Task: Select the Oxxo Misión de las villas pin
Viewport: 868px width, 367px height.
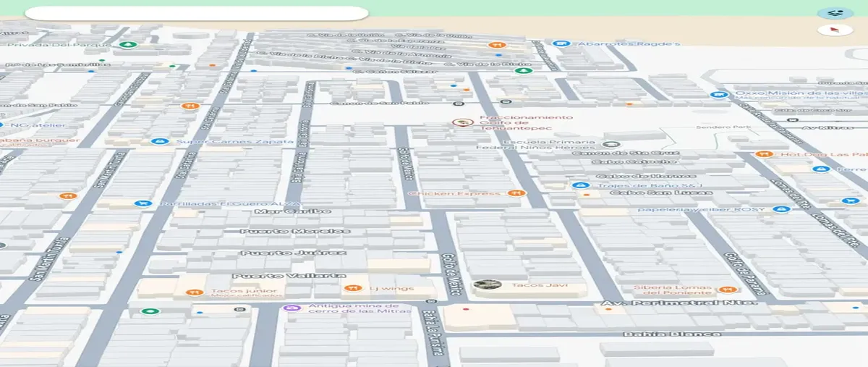Action: (x=718, y=94)
